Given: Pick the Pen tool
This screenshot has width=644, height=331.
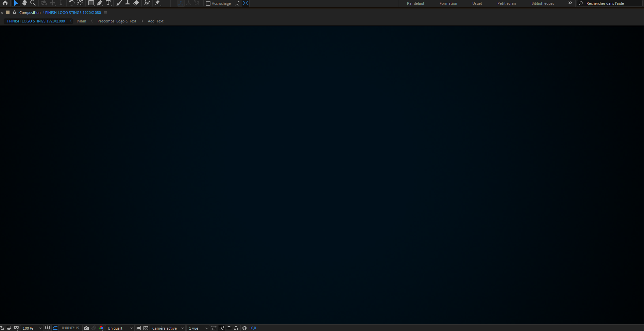Looking at the screenshot, I should pyautogui.click(x=100, y=3).
